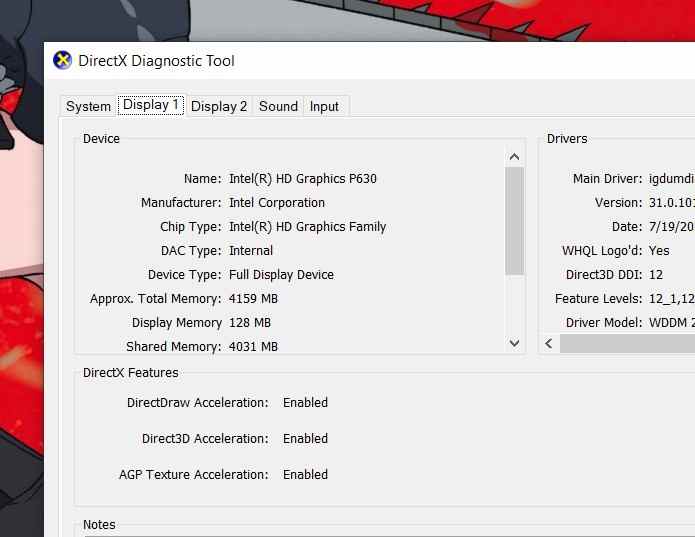Viewport: 695px width, 537px height.
Task: Select the Intel(R) HD Graphics P630 name text
Action: click(x=302, y=179)
